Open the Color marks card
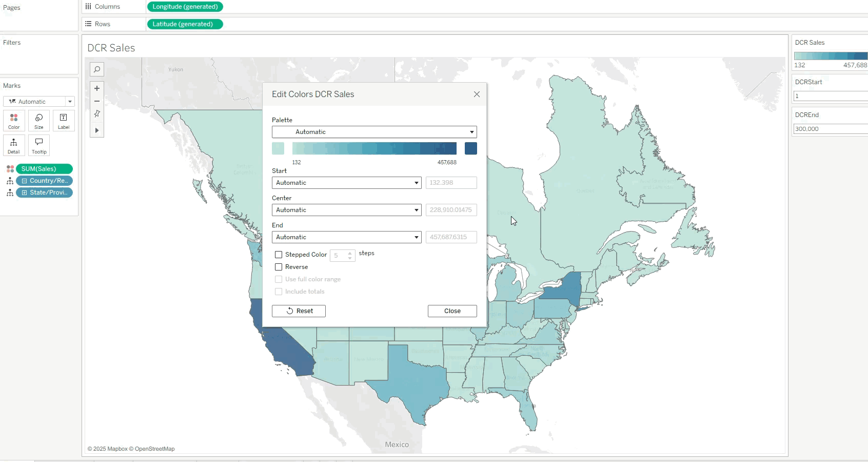The width and height of the screenshot is (868, 462). coord(14,121)
